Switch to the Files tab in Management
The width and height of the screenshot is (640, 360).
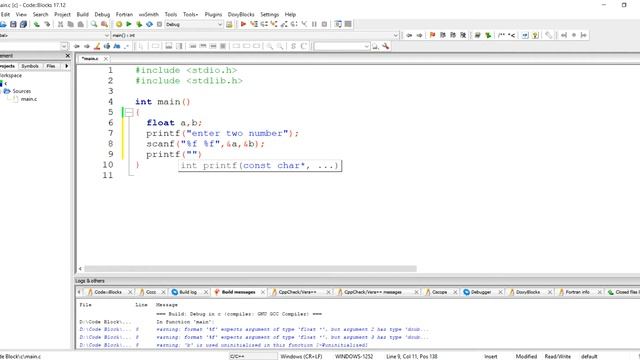tap(51, 66)
